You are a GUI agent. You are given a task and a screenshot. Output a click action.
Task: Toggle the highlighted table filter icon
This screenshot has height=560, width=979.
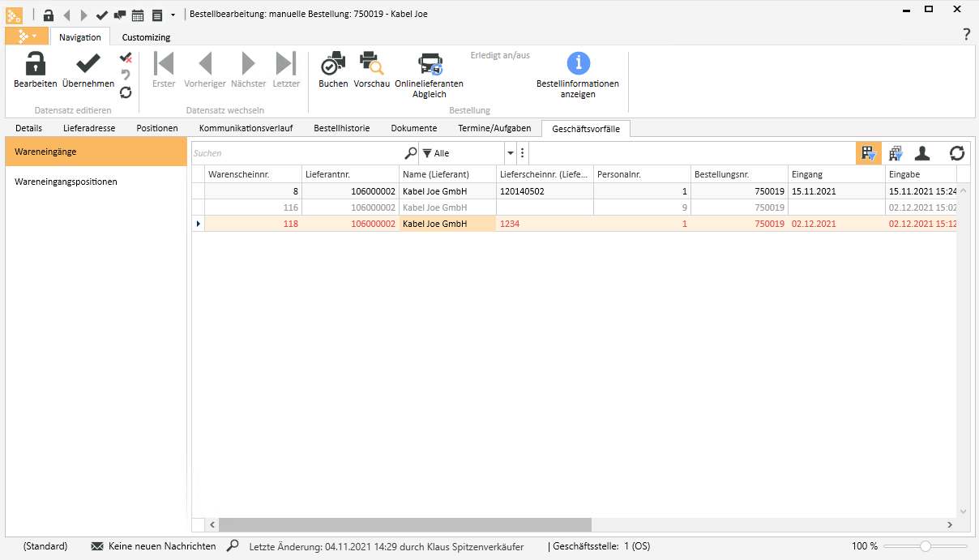(869, 153)
